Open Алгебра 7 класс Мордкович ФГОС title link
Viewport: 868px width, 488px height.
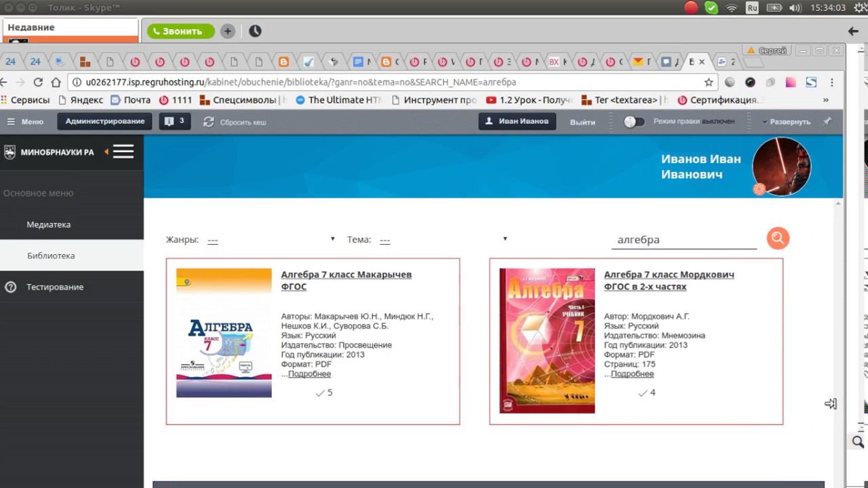(x=669, y=281)
